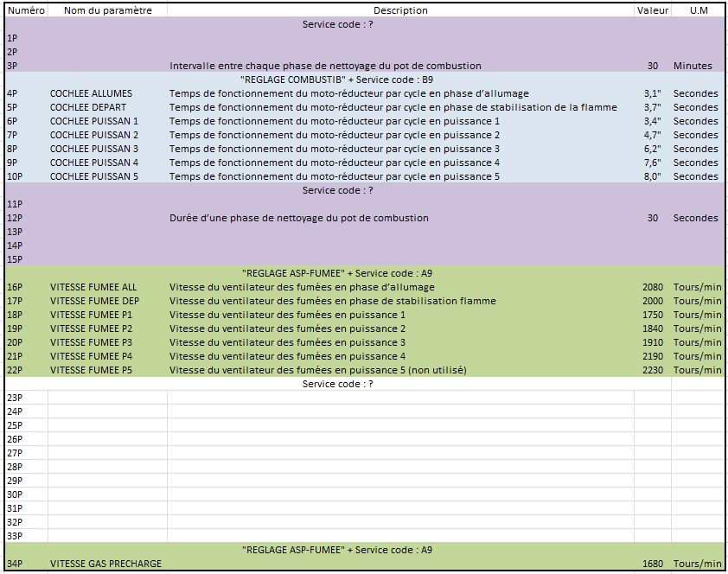Select the value 3,1" for 4P
Image resolution: width=728 pixels, height=574 pixels.
pyautogui.click(x=652, y=93)
